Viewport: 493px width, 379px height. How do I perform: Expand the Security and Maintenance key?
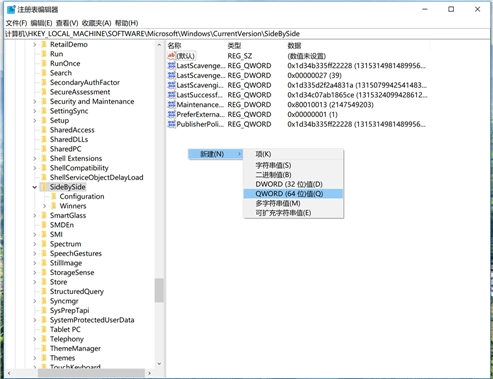pos(35,101)
